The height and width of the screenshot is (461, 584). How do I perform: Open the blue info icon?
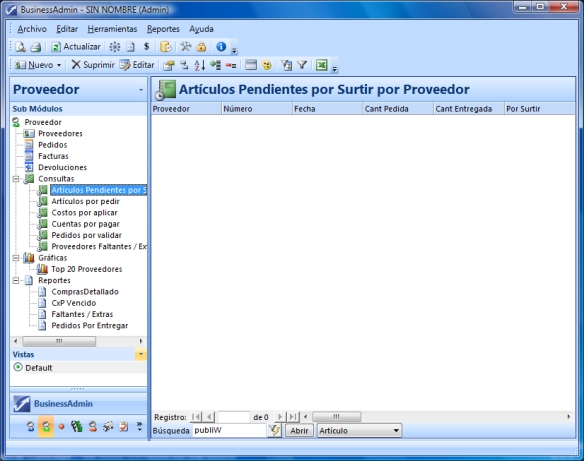point(221,47)
